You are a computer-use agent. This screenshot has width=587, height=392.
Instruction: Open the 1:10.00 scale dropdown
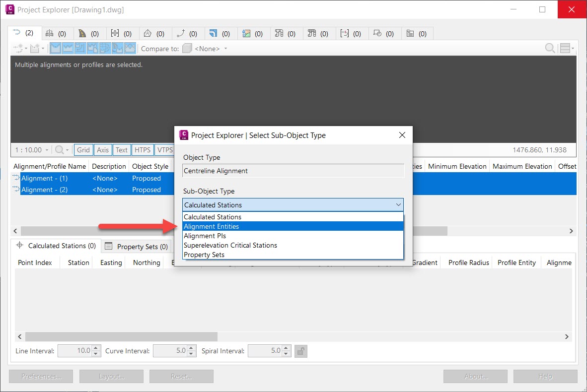(x=31, y=149)
